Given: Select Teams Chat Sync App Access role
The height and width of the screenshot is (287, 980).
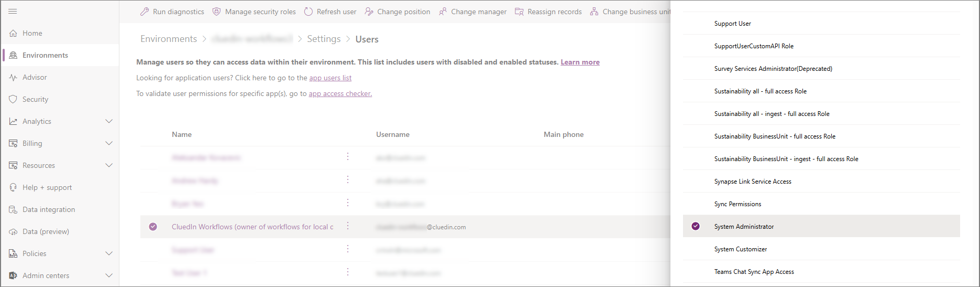Looking at the screenshot, I should point(821,272).
